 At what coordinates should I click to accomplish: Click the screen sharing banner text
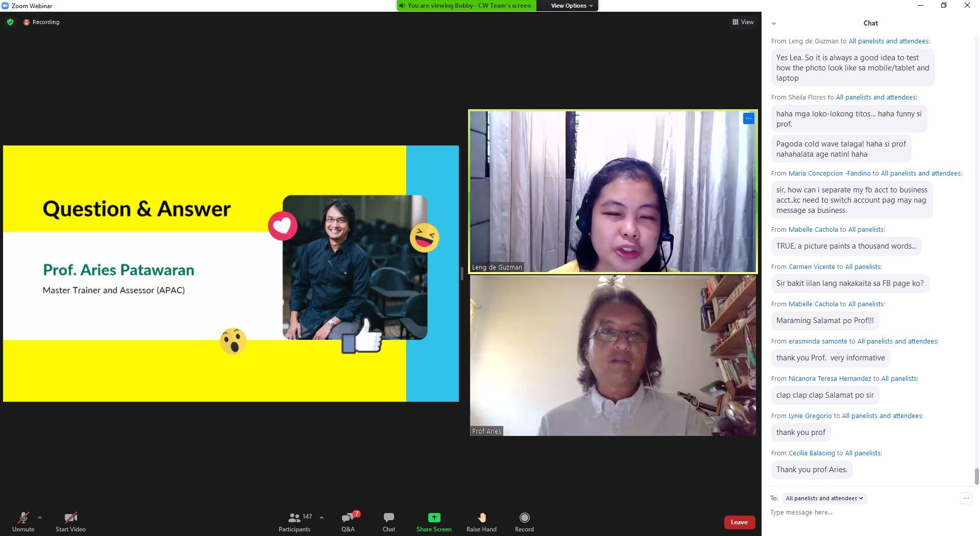[469, 6]
